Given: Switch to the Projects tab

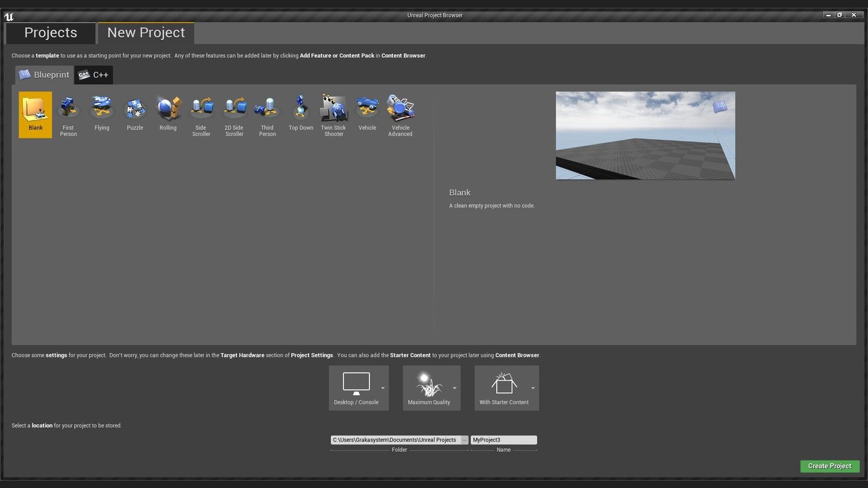Looking at the screenshot, I should [x=50, y=33].
